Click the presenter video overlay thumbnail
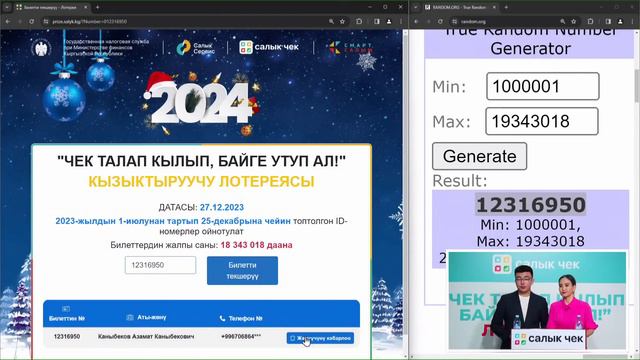The width and height of the screenshot is (640, 360). [x=537, y=301]
